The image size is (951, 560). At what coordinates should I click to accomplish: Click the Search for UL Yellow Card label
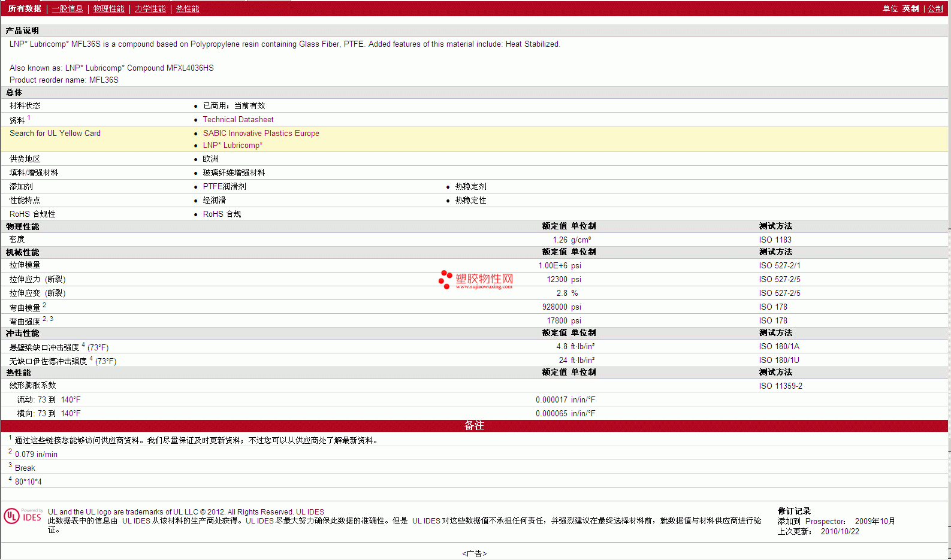pos(55,134)
